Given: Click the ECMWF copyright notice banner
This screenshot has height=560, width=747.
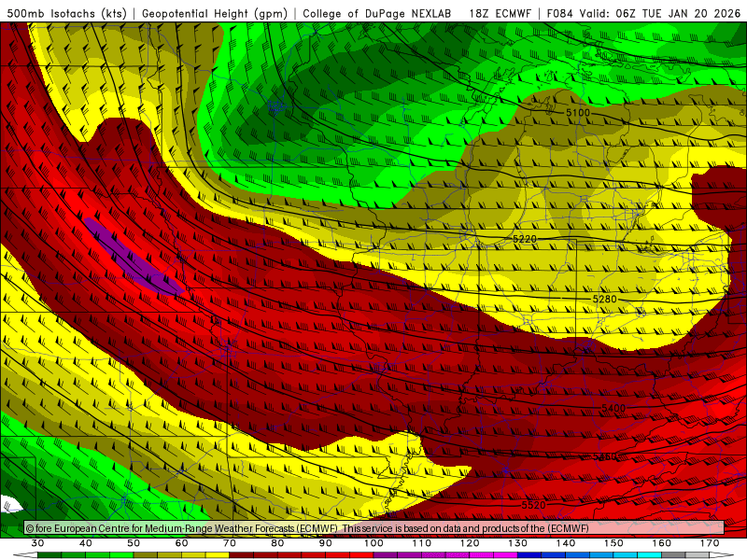Looking at the screenshot, I should (x=374, y=528).
